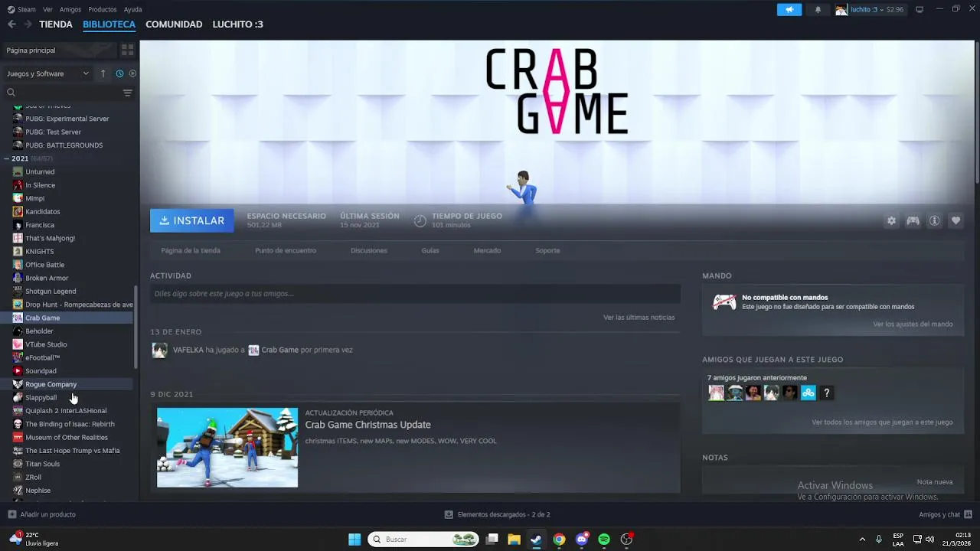
Task: Open Windows Start button on taskbar
Action: (x=354, y=540)
